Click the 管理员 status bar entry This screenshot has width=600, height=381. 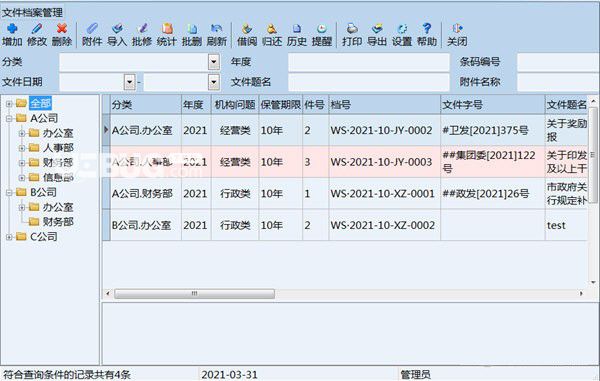[415, 374]
